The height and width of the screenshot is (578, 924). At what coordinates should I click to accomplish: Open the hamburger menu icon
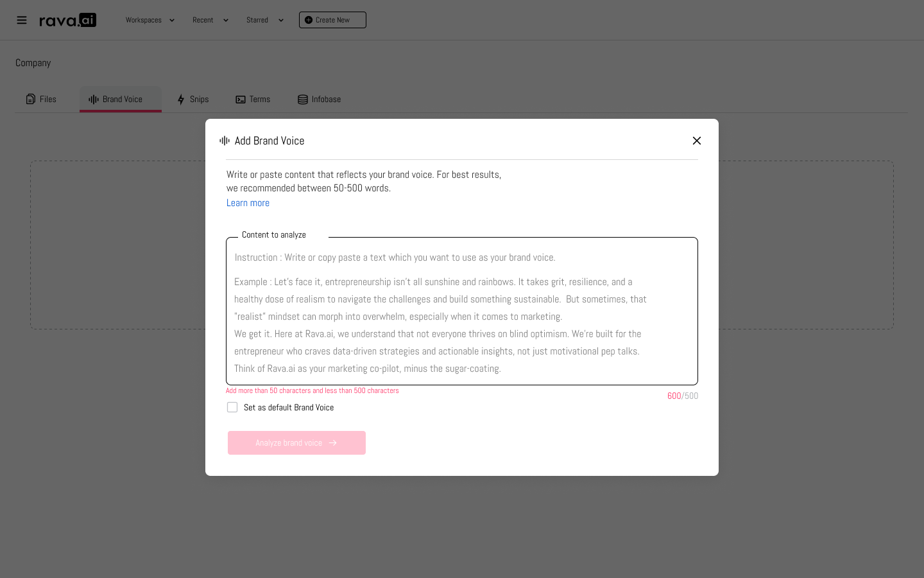pyautogui.click(x=22, y=20)
